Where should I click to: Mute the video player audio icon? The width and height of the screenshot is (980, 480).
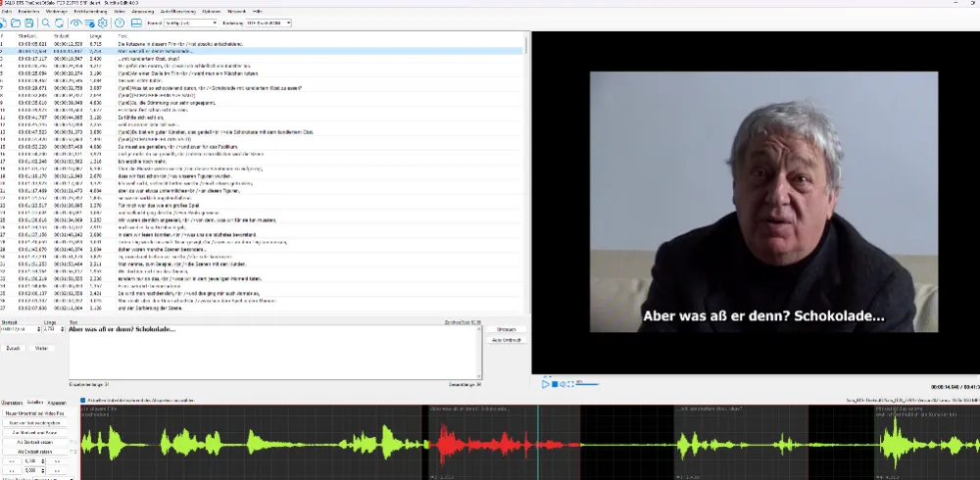[563, 384]
